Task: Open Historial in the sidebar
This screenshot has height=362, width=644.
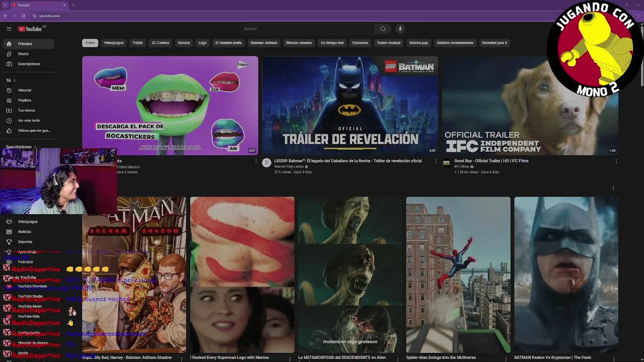Action: (29, 90)
